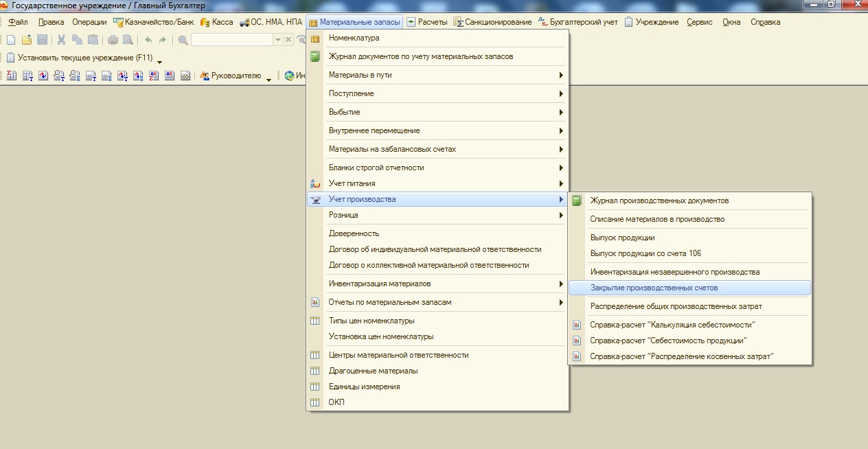Click the Номенклатура menu item icon
Image resolution: width=868 pixels, height=449 pixels.
tap(316, 38)
